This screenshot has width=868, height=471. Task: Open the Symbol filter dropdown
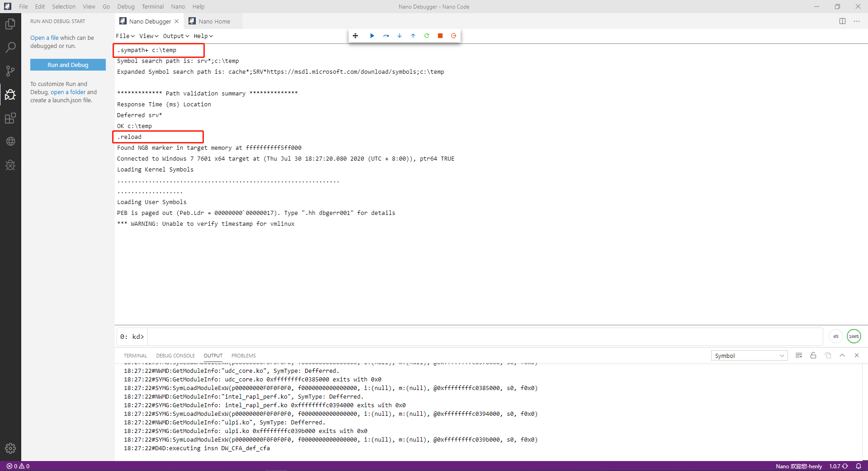pos(749,356)
